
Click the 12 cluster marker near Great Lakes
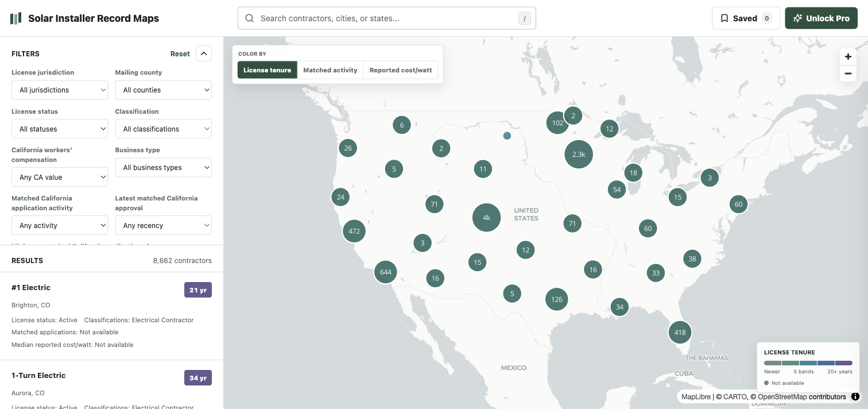[609, 129]
